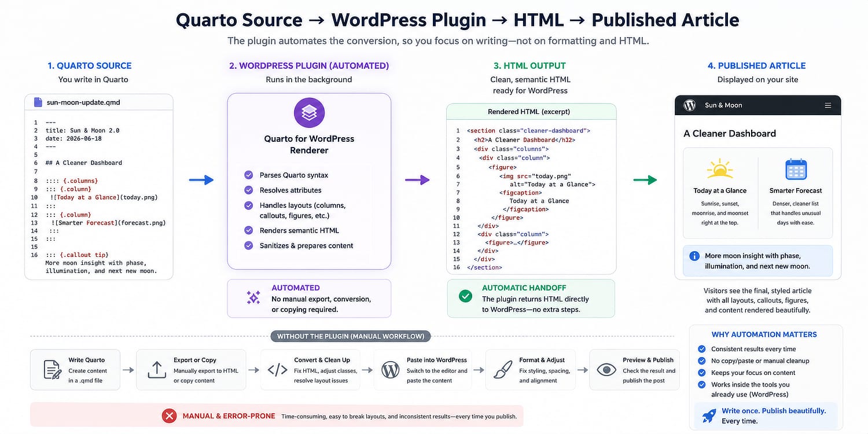Click the 3. HTML Output heading
Image resolution: width=868 pixels, height=434 pixels.
point(530,65)
